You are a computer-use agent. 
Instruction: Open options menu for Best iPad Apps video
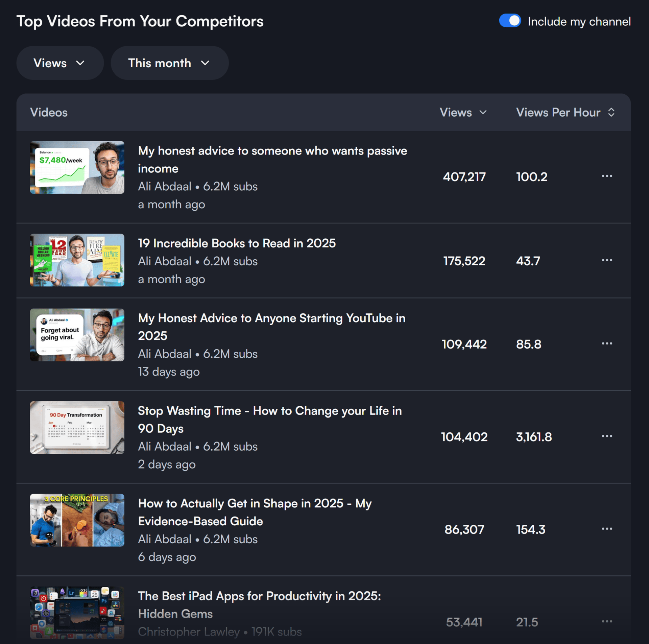click(x=607, y=621)
